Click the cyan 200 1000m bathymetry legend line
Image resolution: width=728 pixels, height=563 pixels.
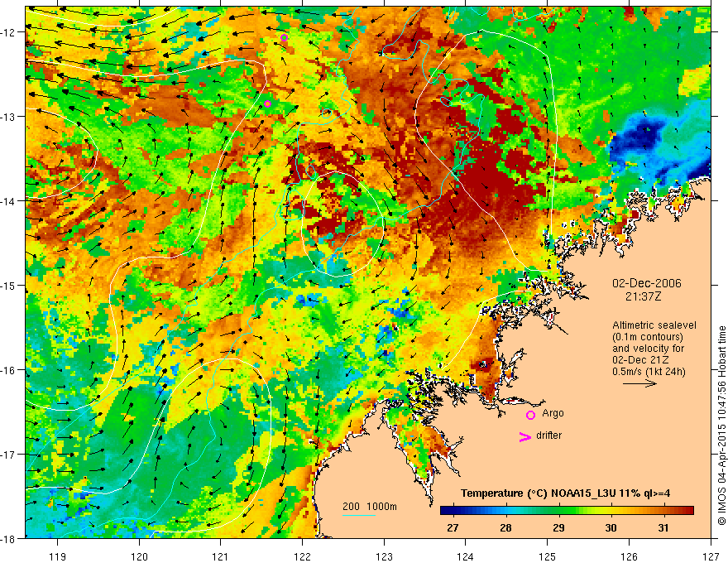[x=359, y=515]
